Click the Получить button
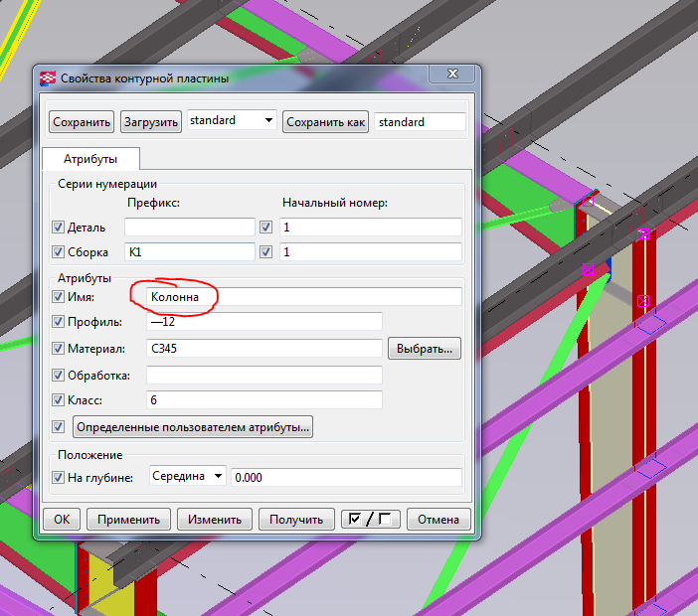 [296, 519]
